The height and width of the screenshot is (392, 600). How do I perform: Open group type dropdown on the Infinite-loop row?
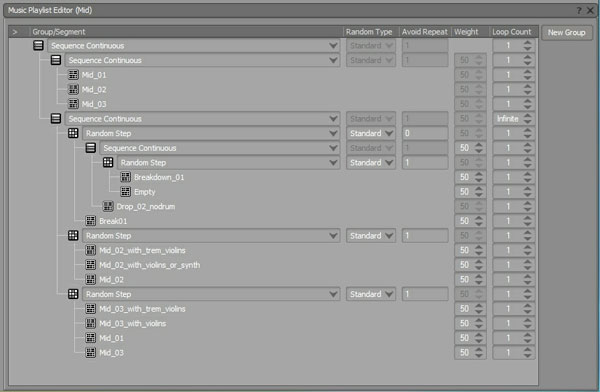[x=202, y=119]
